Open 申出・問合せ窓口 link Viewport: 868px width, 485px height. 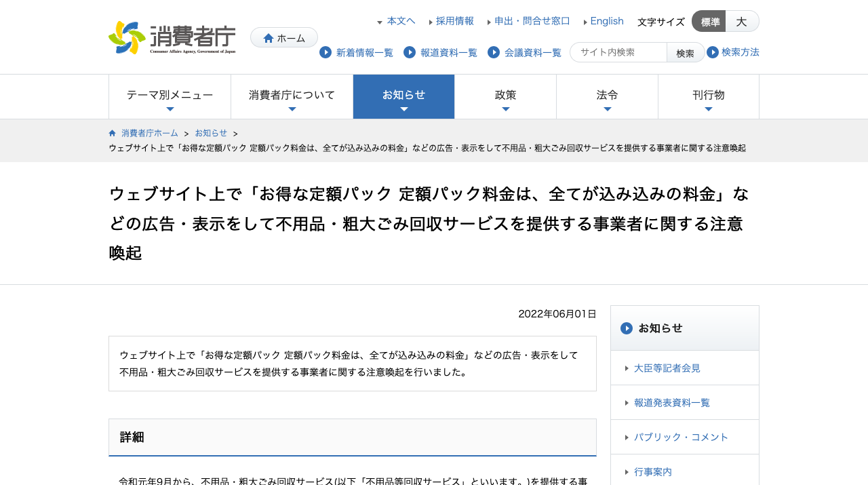coord(532,21)
